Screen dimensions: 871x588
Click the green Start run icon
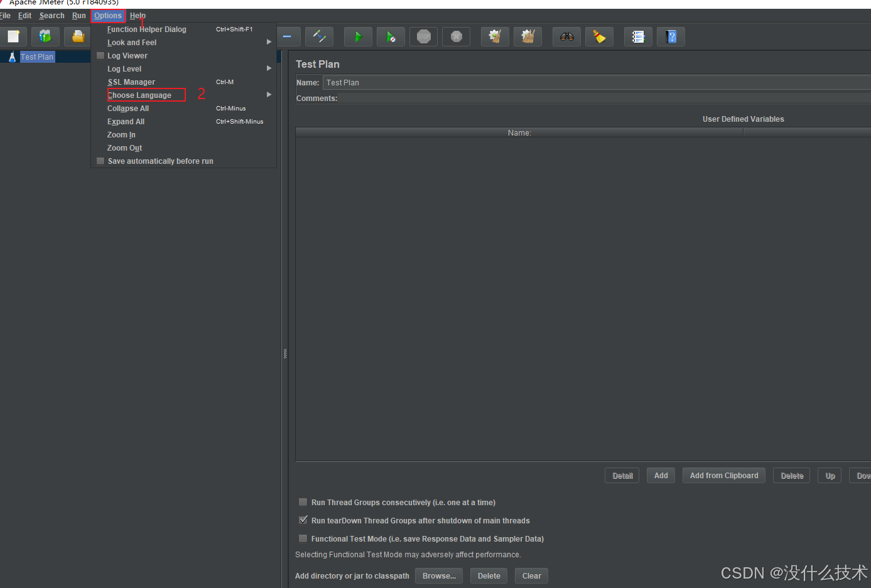tap(358, 37)
